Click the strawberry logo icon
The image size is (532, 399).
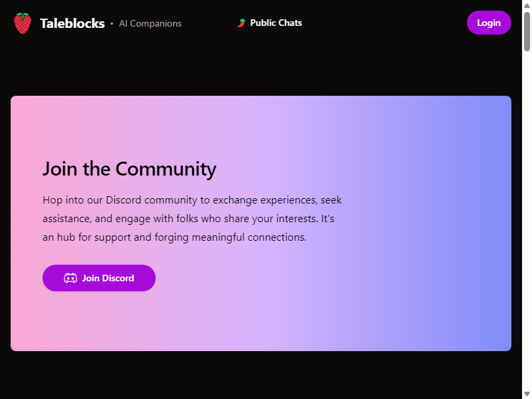point(23,23)
